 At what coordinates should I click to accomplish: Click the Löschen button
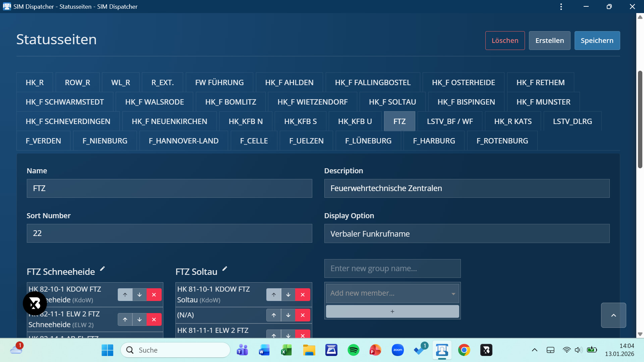click(505, 41)
